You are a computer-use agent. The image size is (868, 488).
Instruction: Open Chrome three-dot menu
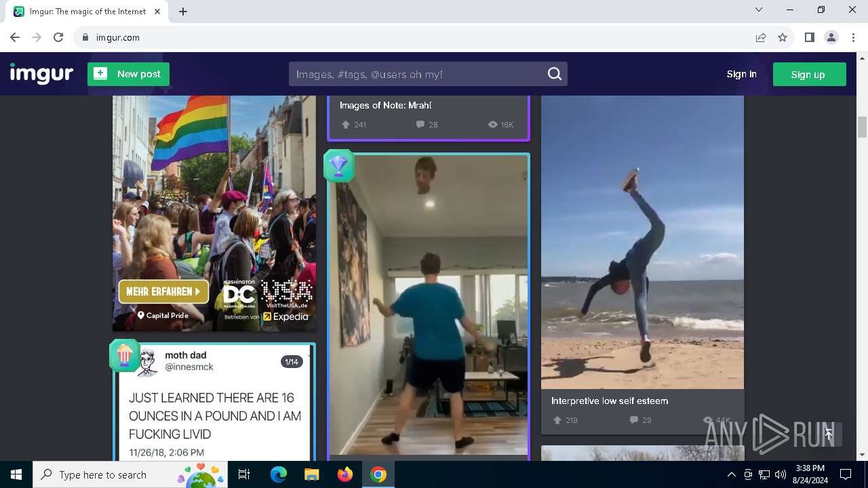pyautogui.click(x=853, y=37)
